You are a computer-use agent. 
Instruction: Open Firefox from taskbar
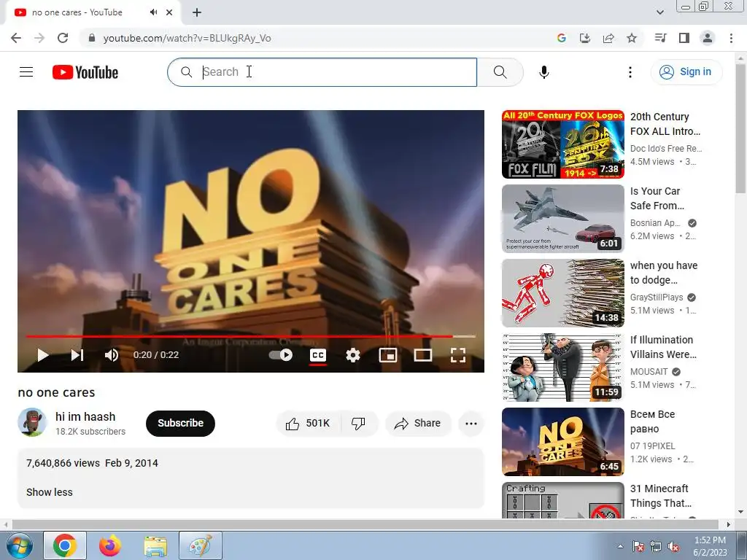(109, 545)
